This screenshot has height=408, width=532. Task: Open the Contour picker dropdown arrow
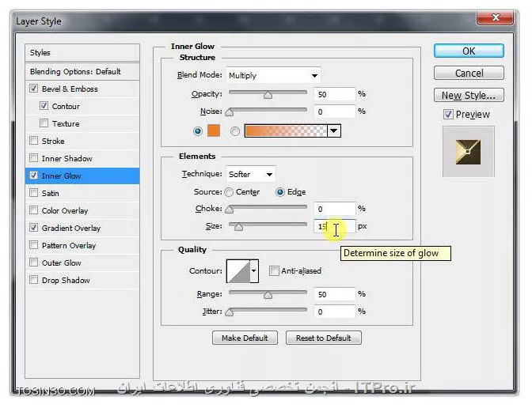coord(254,270)
